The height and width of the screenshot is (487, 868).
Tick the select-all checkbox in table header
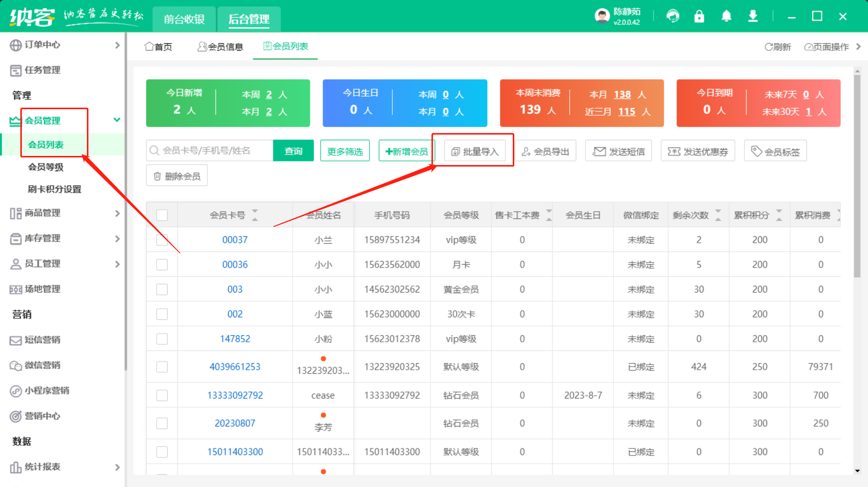coord(162,215)
